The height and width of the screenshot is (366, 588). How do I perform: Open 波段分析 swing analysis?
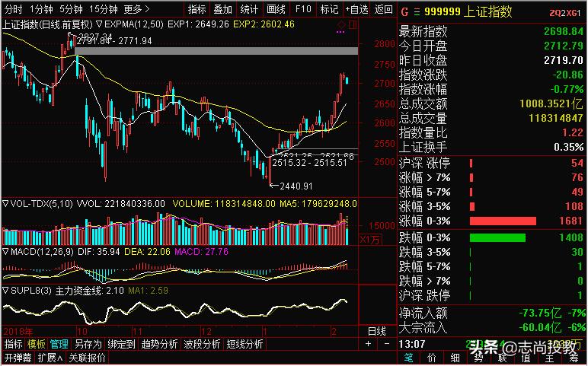202,344
